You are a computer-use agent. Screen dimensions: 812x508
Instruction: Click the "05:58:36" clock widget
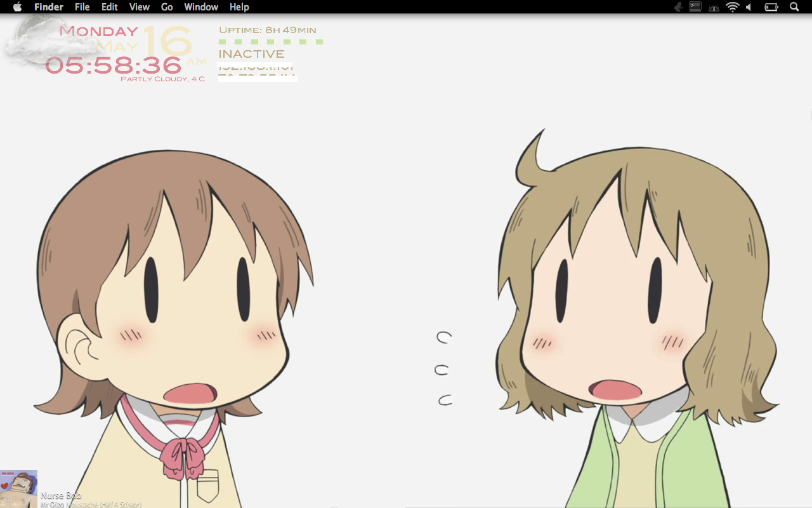click(x=114, y=65)
